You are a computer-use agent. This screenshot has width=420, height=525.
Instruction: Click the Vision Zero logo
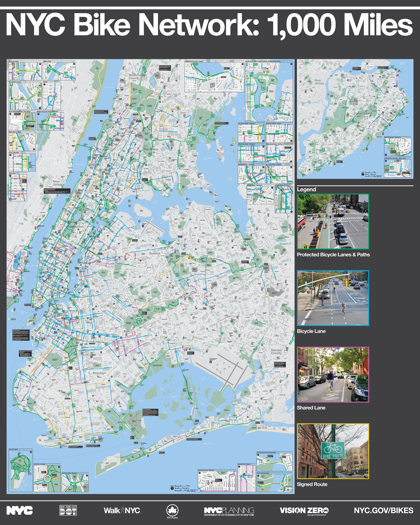(x=304, y=511)
